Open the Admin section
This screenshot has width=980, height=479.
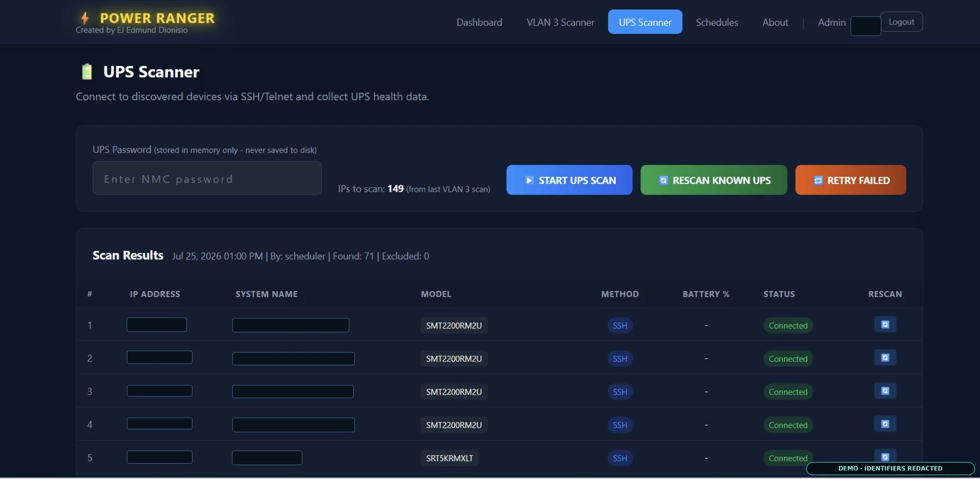[x=831, y=22]
